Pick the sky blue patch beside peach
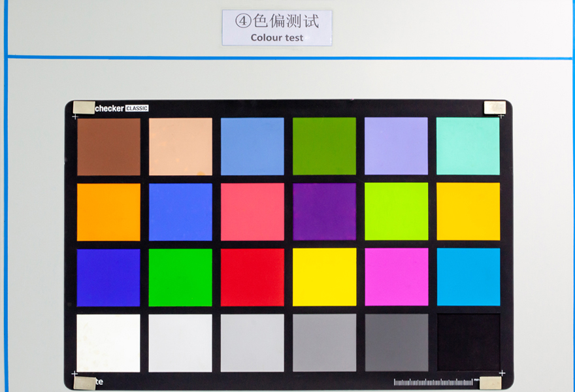Screen dimensions: 575x392 pyautogui.click(x=252, y=146)
